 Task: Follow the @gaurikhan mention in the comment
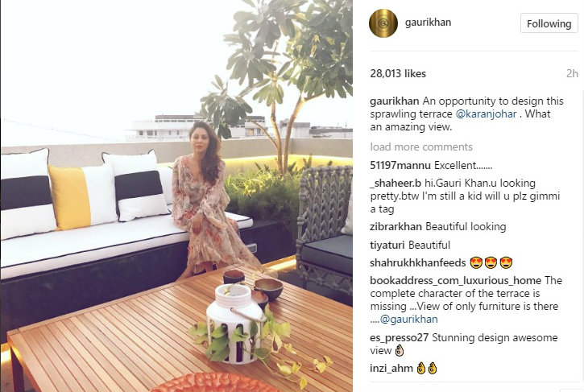click(x=408, y=320)
